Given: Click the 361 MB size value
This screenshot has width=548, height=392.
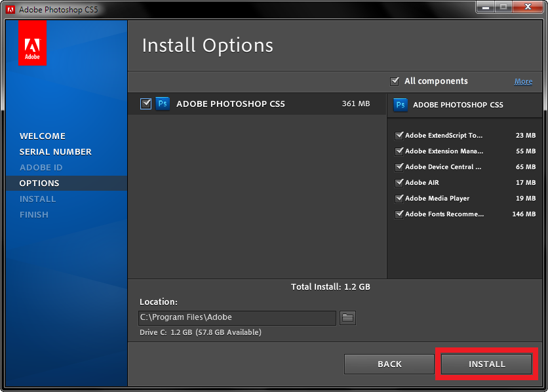Looking at the screenshot, I should [x=356, y=104].
